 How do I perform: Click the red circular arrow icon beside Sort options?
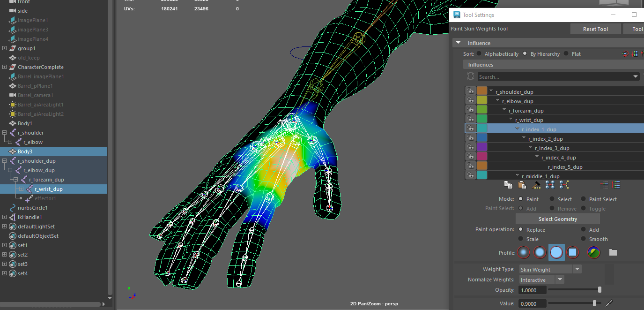click(x=625, y=54)
